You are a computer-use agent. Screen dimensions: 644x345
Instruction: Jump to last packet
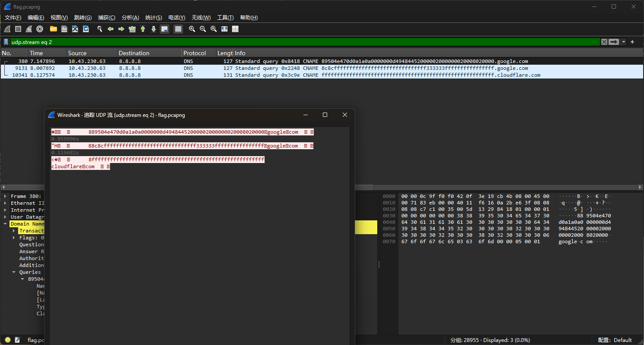point(154,29)
